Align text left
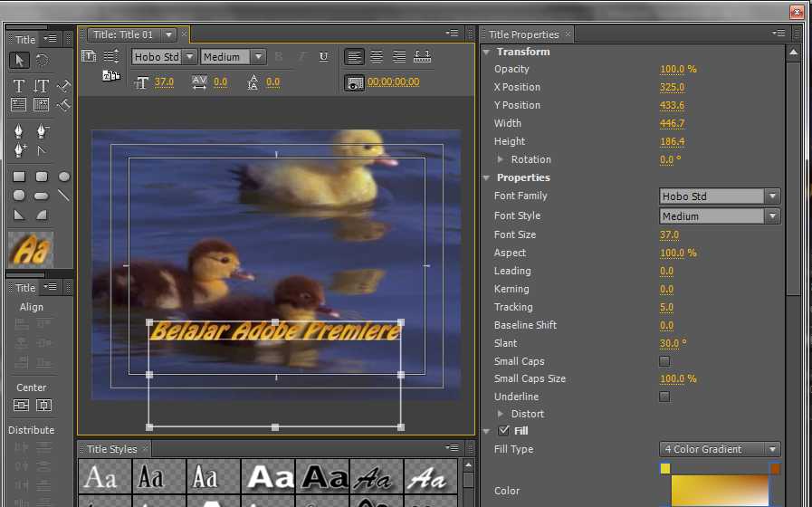Viewport: 812px width, 507px height. (354, 56)
